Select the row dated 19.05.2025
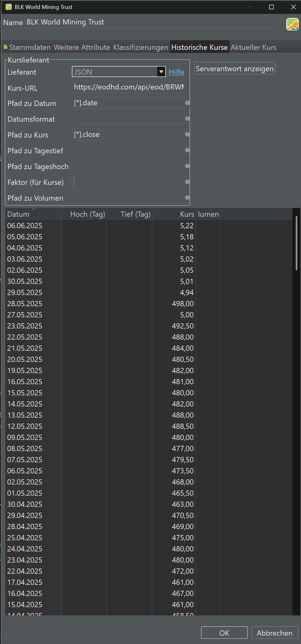301x644 pixels. coord(149,371)
